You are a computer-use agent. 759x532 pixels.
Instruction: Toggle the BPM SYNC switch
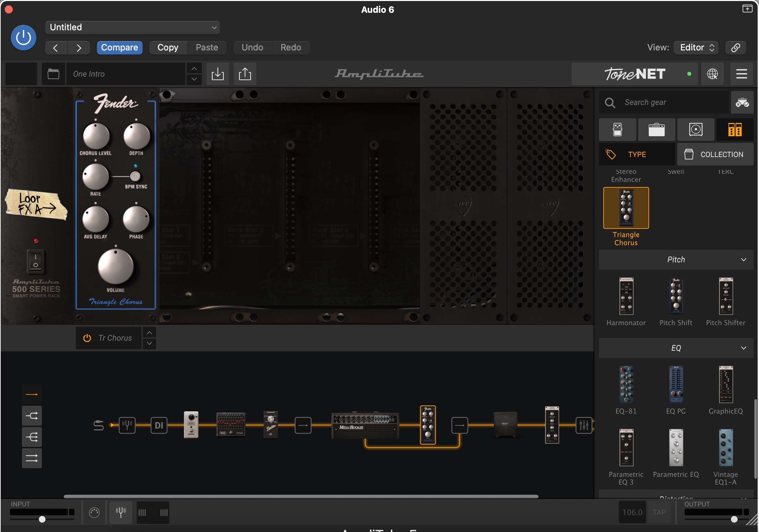135,176
